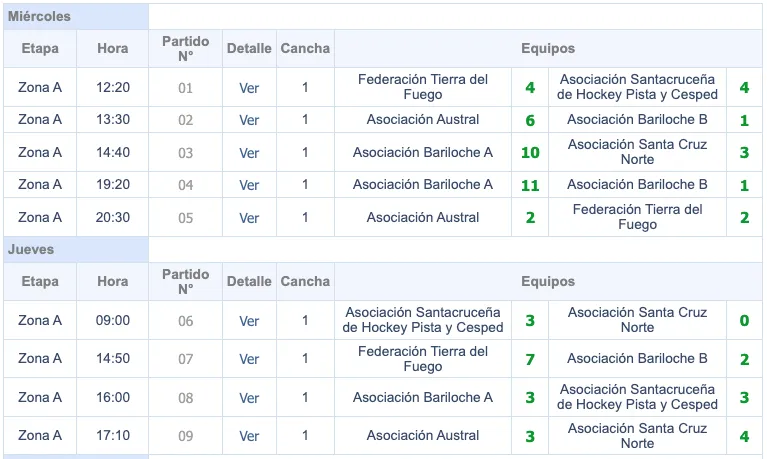Viewport: 767px width, 459px height.
Task: Open the Ver link for match 07
Action: coord(249,359)
